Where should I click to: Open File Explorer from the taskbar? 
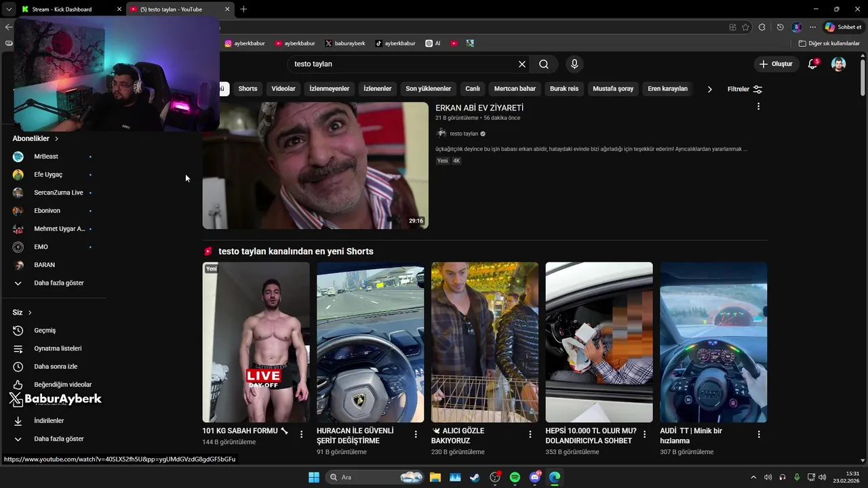pos(435,477)
